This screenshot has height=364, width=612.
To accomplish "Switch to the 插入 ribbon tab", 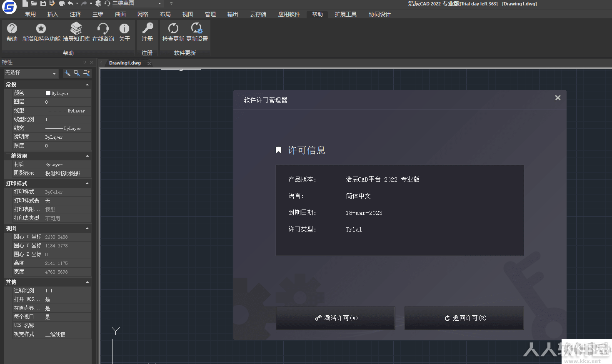I will tap(53, 14).
